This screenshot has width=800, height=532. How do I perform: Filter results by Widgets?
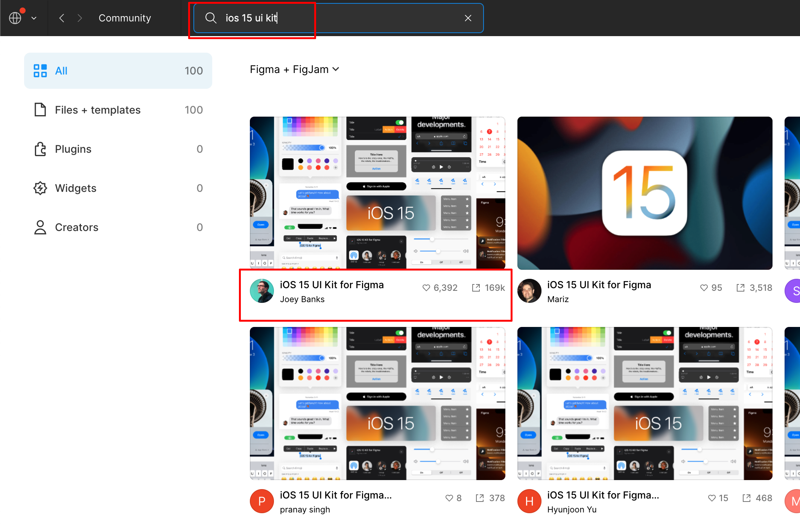[118, 188]
